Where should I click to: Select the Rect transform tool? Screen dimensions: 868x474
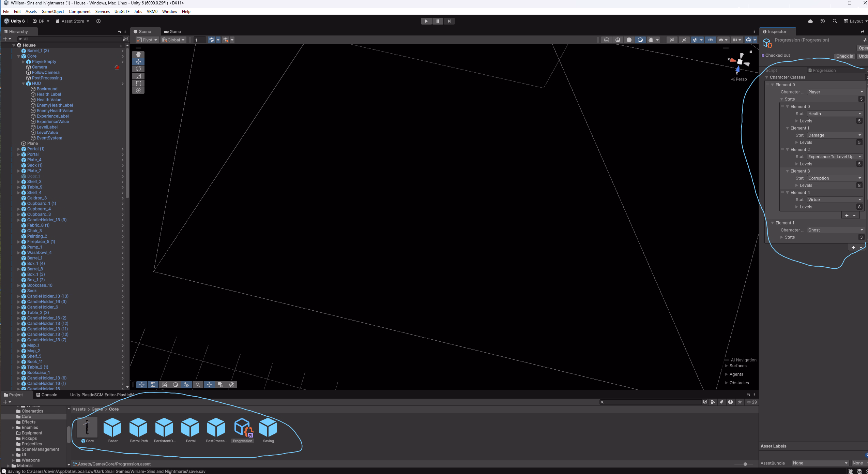click(x=138, y=83)
